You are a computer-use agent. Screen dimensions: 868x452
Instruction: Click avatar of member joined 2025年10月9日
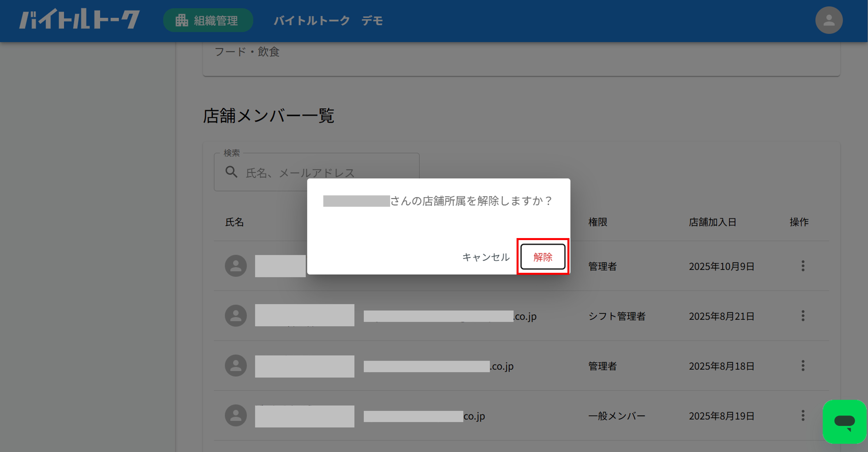coord(236,266)
